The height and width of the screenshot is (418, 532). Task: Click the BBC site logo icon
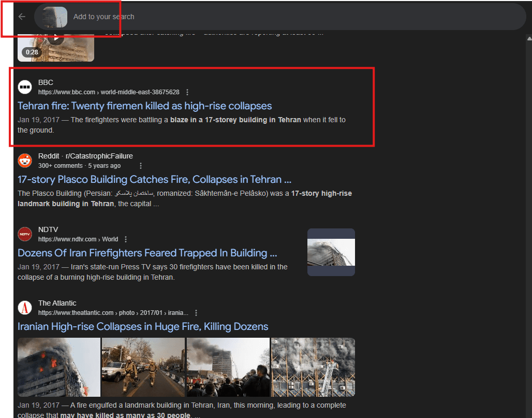(x=25, y=87)
